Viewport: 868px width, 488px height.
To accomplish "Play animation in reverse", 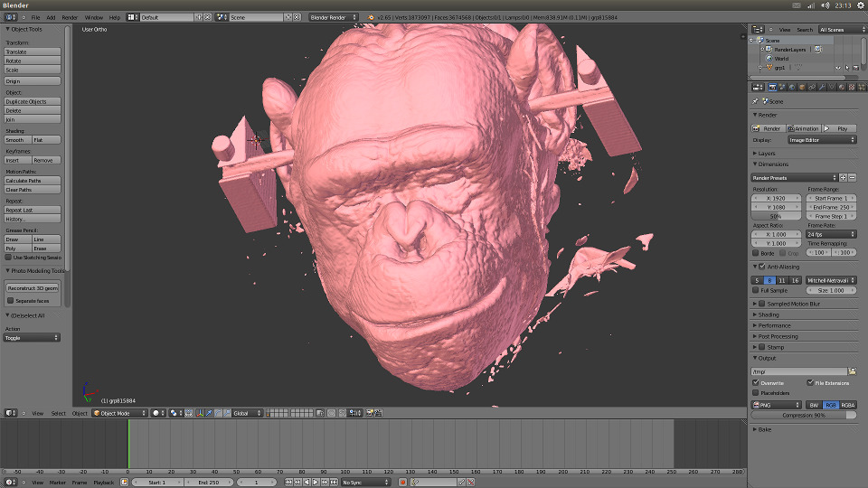I will pyautogui.click(x=307, y=482).
